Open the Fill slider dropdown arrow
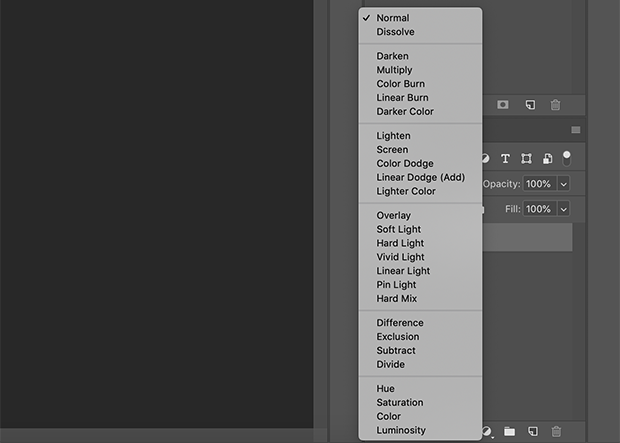Viewport: 620px width, 443px height. 563,209
